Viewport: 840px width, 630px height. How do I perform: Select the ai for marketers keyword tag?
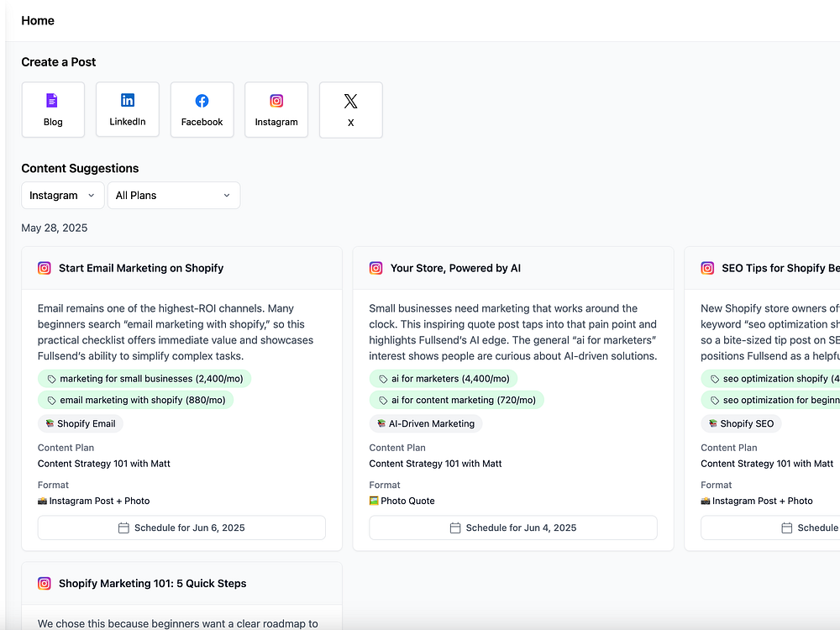pos(443,379)
